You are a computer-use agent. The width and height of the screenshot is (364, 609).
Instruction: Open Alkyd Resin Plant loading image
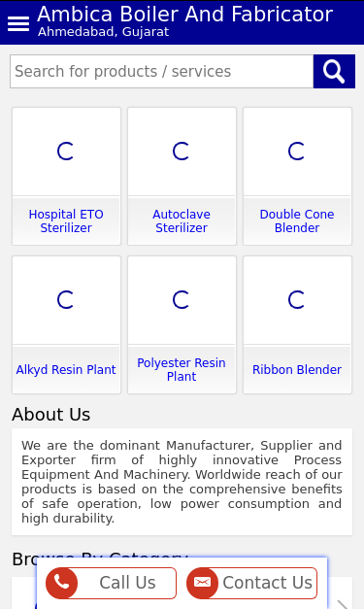click(66, 300)
